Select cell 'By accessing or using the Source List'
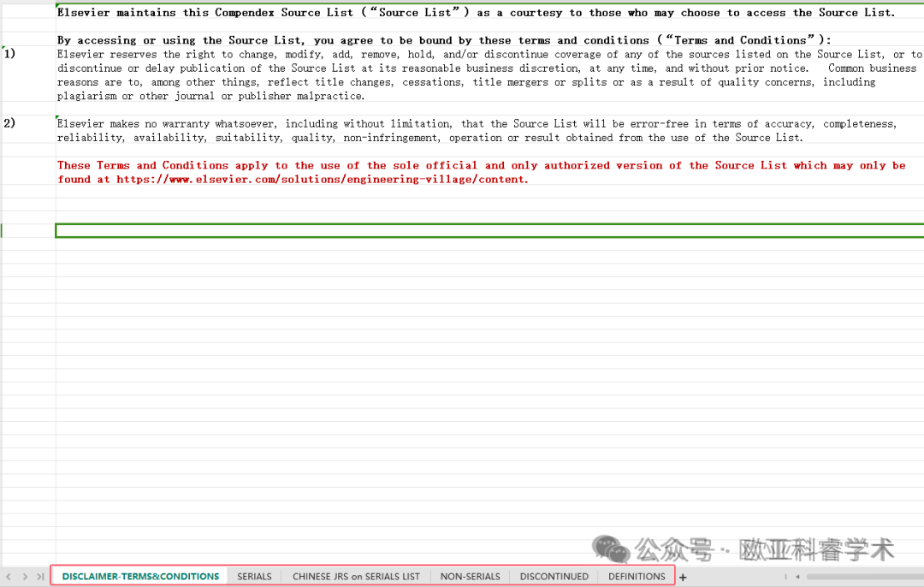924x587 pixels. click(489, 40)
